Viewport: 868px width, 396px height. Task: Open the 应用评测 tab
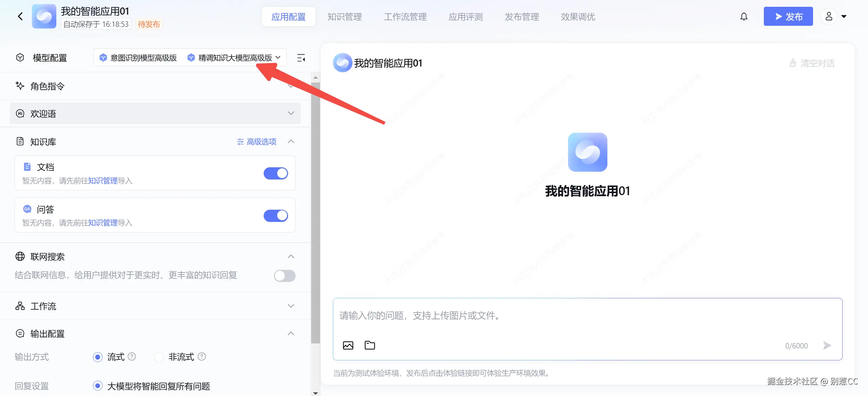465,17
